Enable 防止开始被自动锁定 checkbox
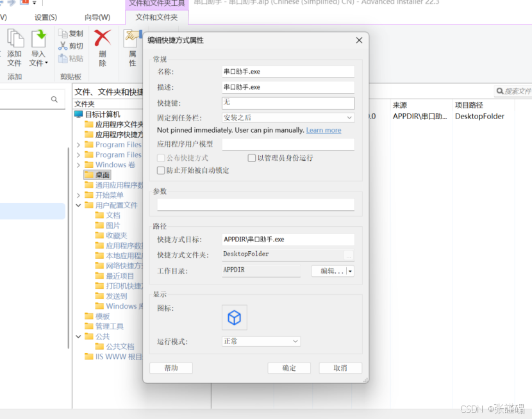Screen dimensions: 532x419 [161, 170]
